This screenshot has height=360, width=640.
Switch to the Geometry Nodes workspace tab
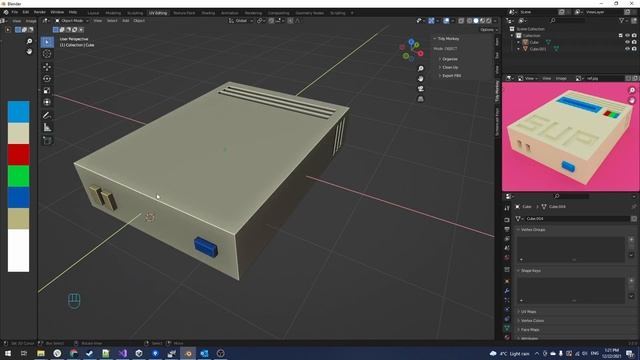[x=310, y=13]
